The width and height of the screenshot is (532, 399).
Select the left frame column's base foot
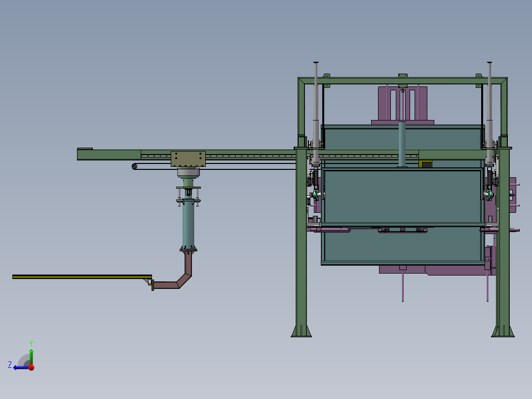[x=301, y=331]
